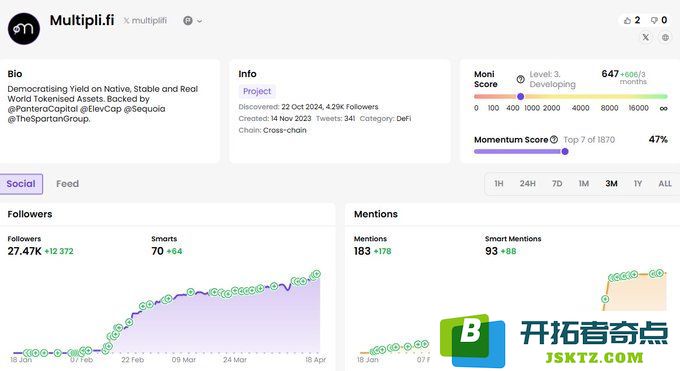Image resolution: width=680 pixels, height=371 pixels.
Task: Open the X profile icon below votes
Action: click(x=646, y=37)
